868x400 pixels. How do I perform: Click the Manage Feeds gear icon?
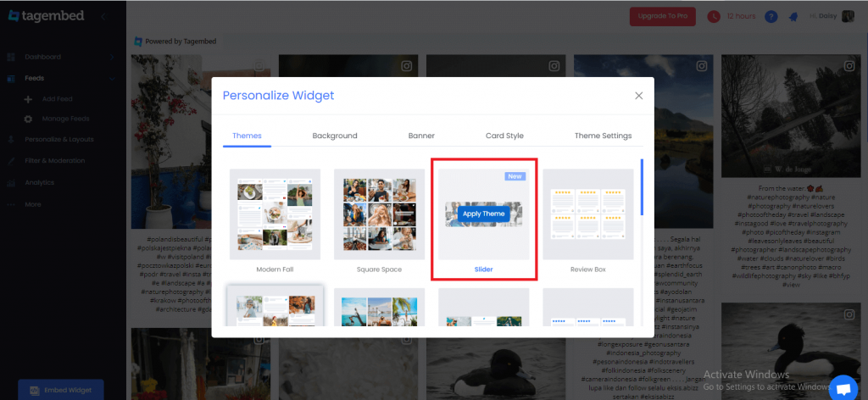click(x=29, y=119)
